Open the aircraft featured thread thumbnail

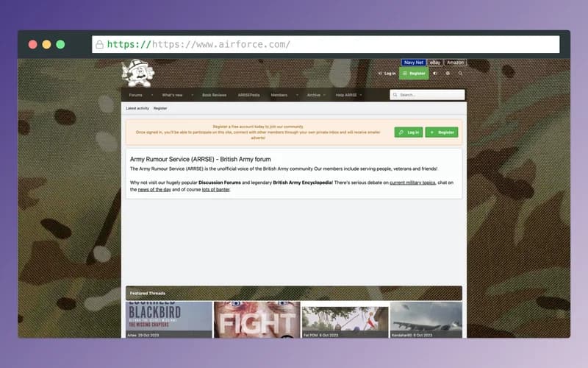[426, 319]
